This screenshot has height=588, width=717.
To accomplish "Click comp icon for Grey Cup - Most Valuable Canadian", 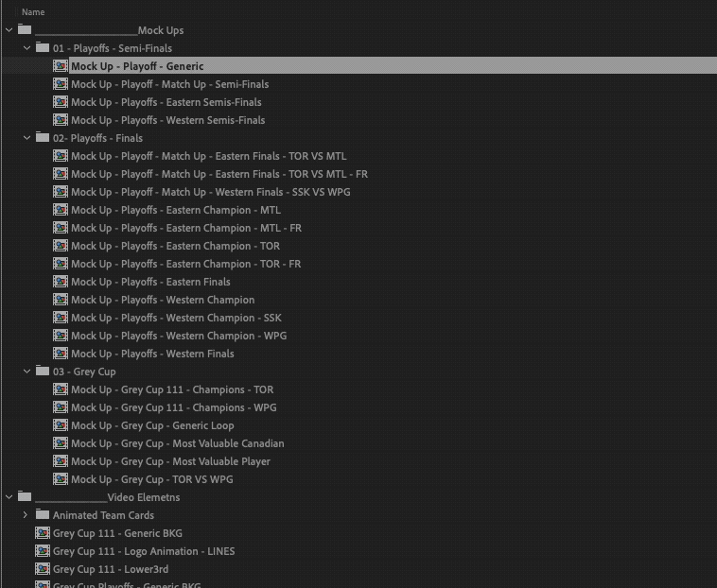I will click(61, 443).
